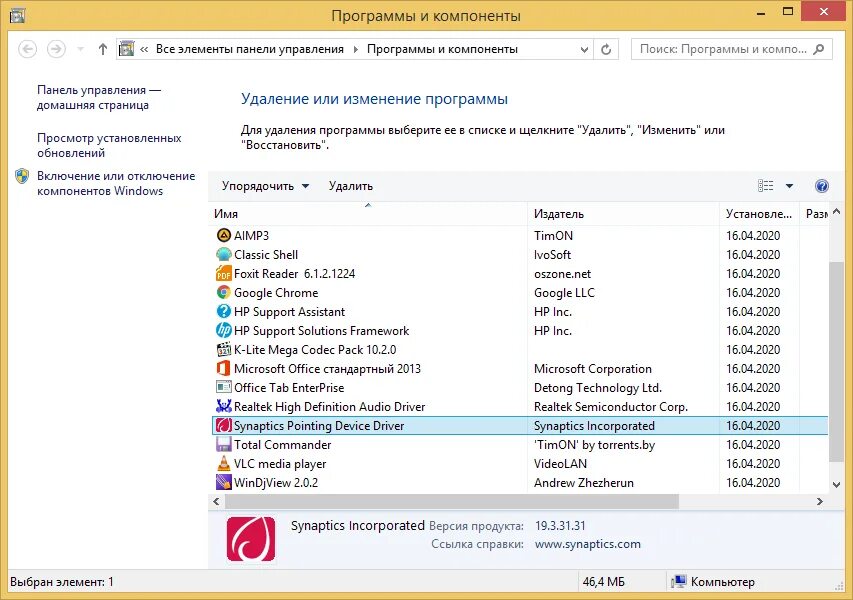Go up one level with up arrow
This screenshot has width=853, height=600.
[103, 50]
